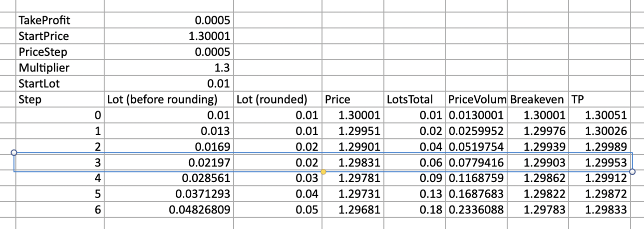
Task: Select PriceVolume cell 0.1168759
Action: coord(477,178)
